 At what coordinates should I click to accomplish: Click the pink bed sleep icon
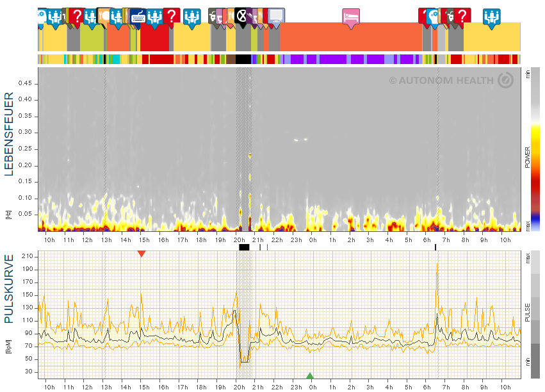(350, 16)
